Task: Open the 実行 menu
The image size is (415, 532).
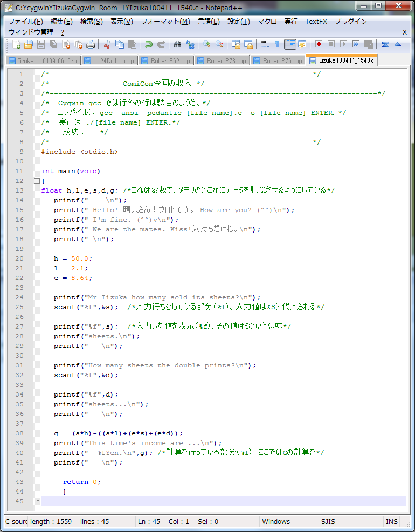Action: point(290,22)
